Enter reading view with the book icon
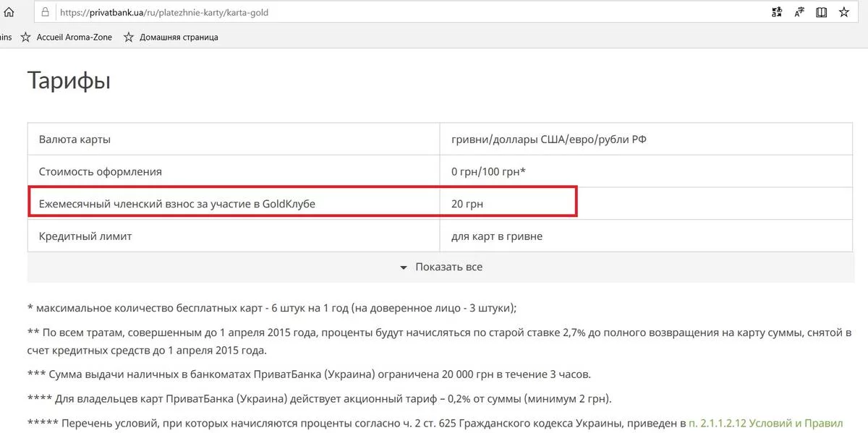This screenshot has width=868, height=433. (821, 12)
